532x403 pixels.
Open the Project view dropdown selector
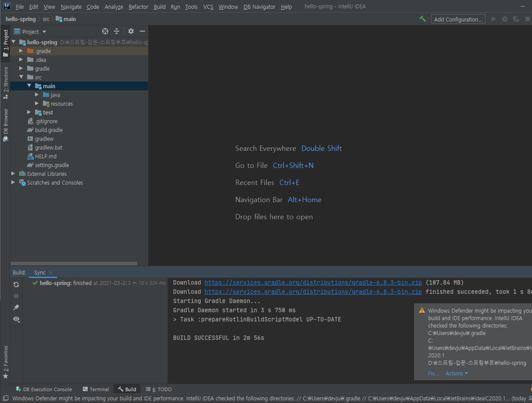click(30, 32)
